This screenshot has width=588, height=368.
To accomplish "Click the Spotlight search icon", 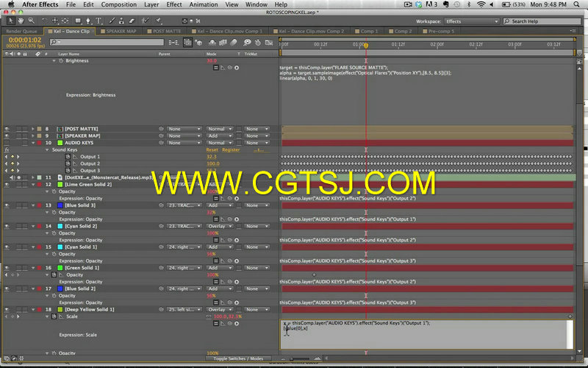I will point(576,4).
